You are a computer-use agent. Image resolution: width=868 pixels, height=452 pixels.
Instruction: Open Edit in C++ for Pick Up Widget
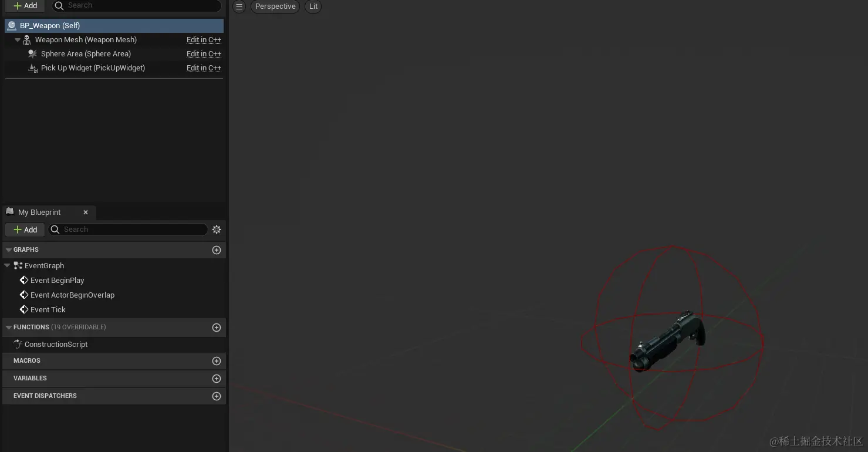point(204,68)
